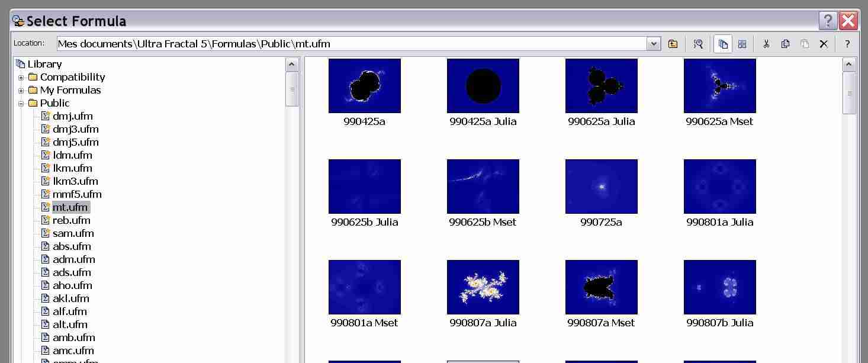Viewport: 868px width, 363px height.
Task: Click the question mark help toolbar icon
Action: pos(847,44)
